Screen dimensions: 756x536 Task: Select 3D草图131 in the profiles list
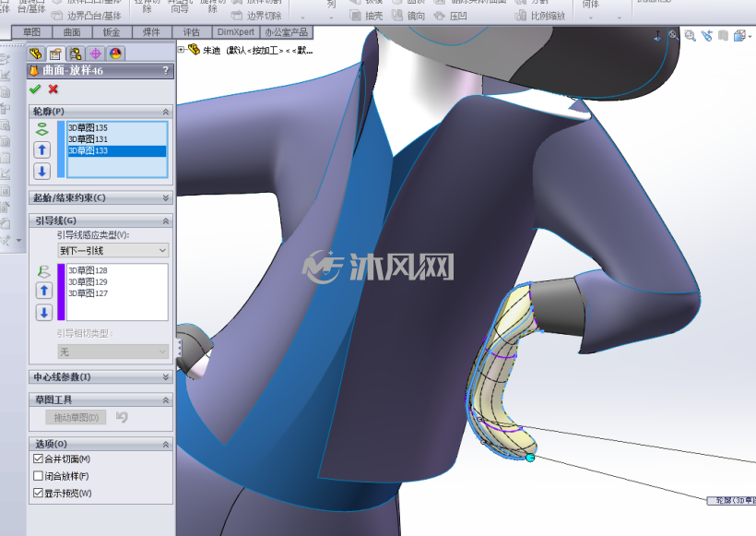(117, 139)
